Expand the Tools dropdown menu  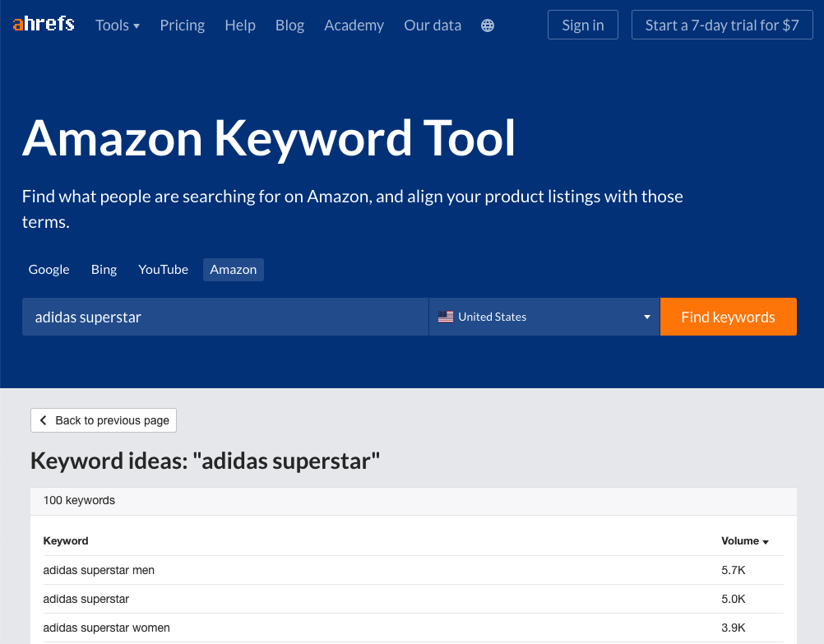(118, 25)
